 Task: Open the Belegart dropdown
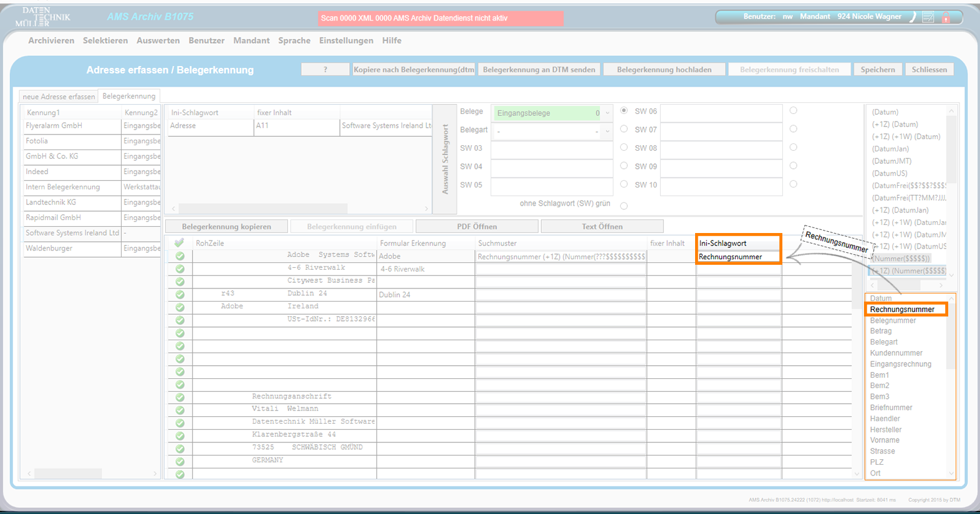click(x=607, y=131)
